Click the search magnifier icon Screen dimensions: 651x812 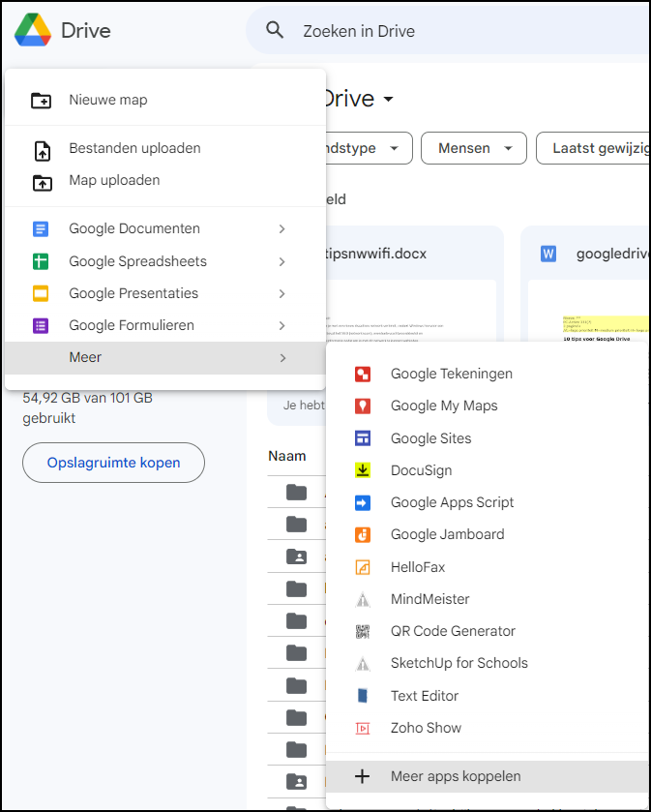point(275,31)
